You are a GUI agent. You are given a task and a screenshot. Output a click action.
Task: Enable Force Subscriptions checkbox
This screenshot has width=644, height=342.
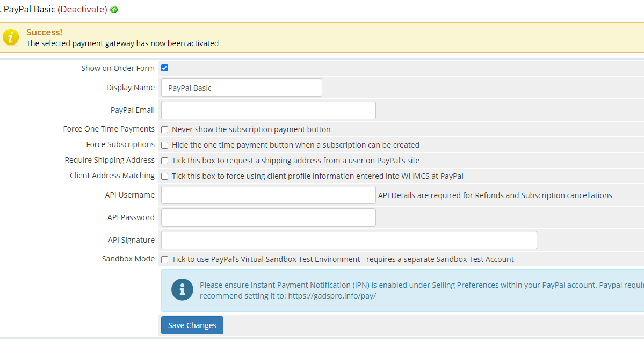point(165,145)
